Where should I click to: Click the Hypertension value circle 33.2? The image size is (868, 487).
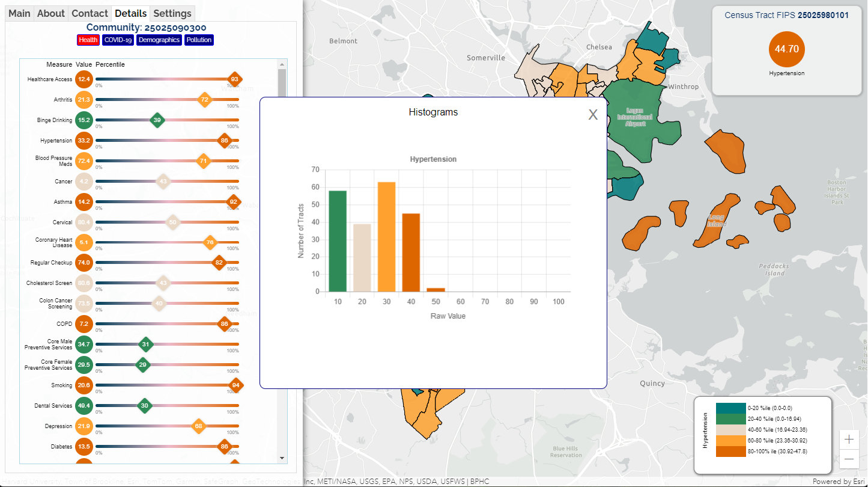pos(84,141)
